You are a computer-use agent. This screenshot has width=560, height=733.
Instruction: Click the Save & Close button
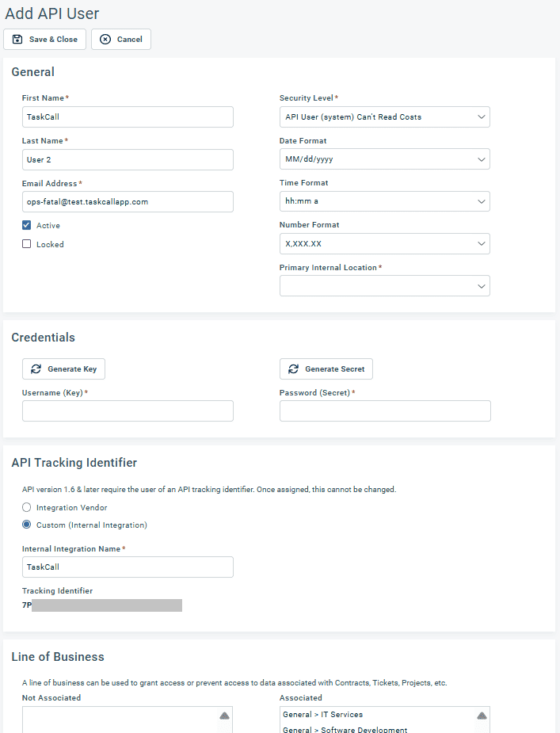tap(44, 40)
